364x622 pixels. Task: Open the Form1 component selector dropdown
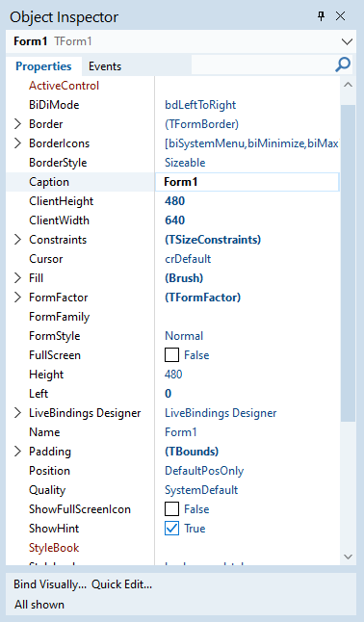347,41
